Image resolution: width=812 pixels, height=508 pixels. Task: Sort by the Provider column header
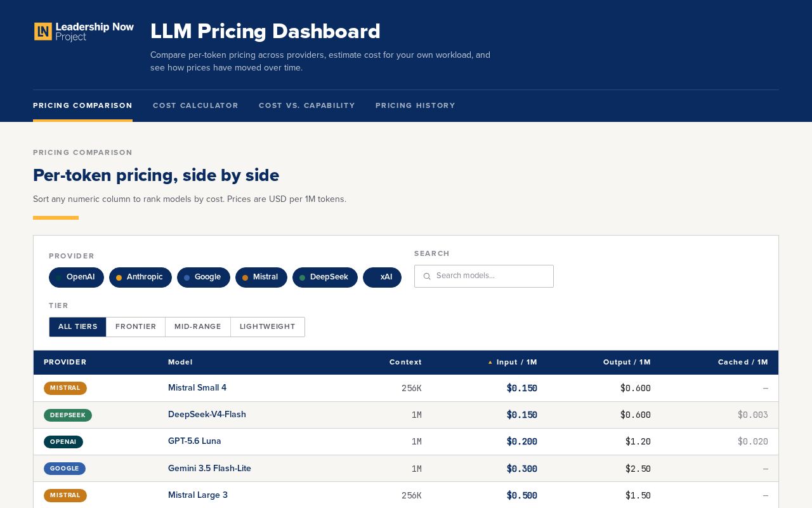click(65, 363)
